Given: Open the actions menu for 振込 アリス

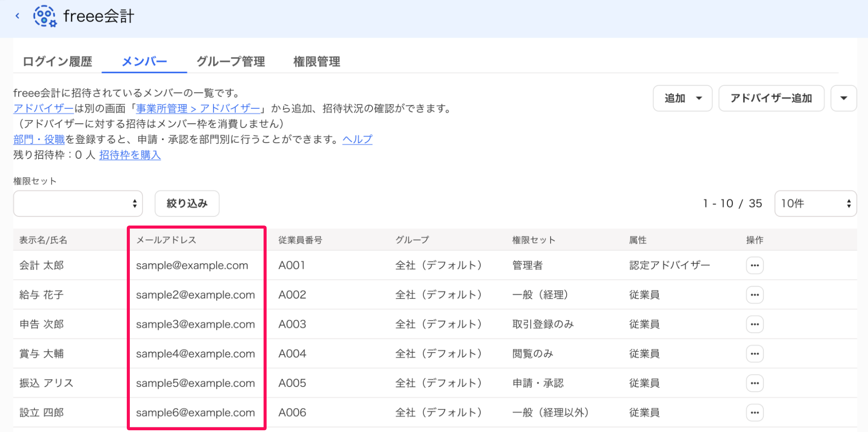Looking at the screenshot, I should 755,383.
